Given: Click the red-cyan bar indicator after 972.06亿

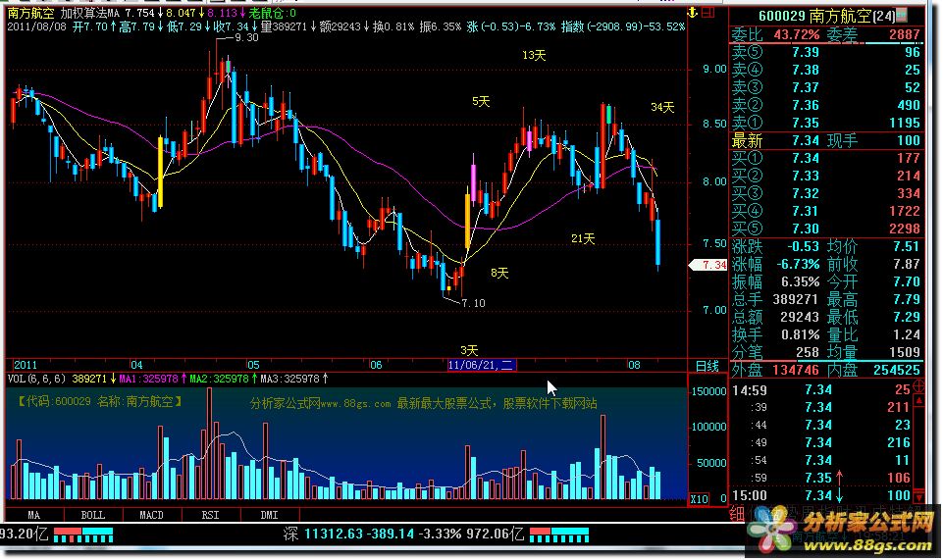Looking at the screenshot, I should click(559, 535).
